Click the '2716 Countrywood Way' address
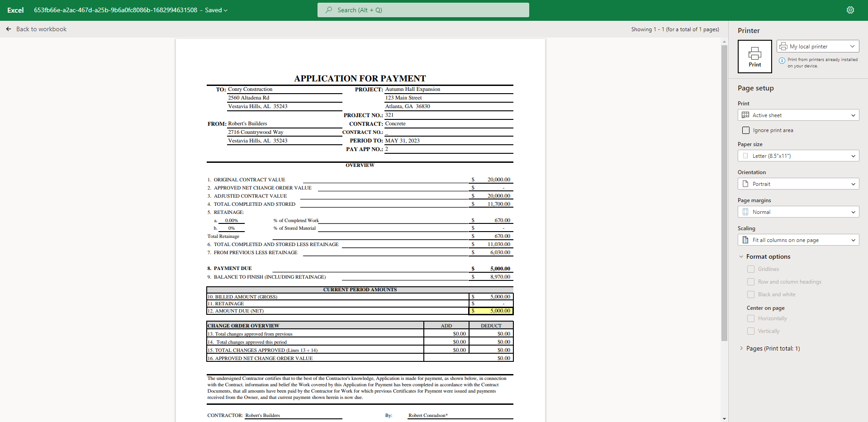The width and height of the screenshot is (868, 422). (x=256, y=132)
